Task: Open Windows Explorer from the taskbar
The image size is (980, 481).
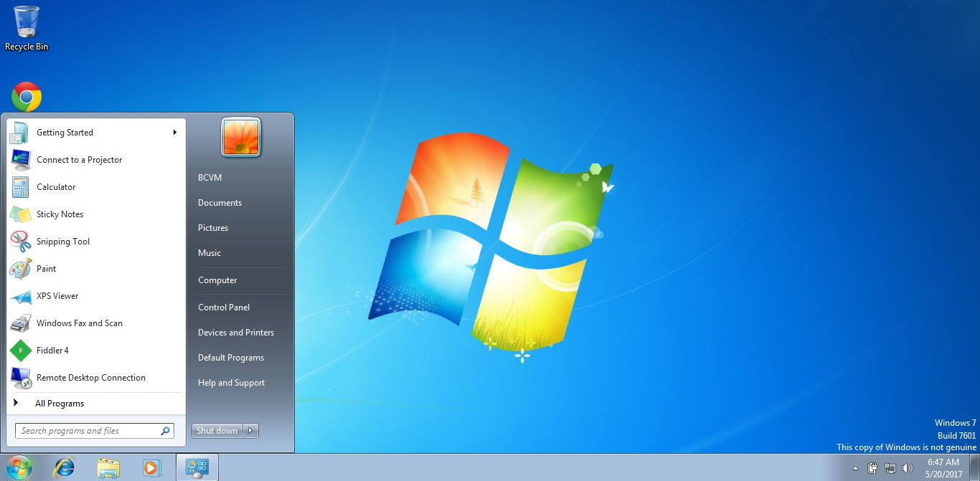Action: tap(108, 467)
